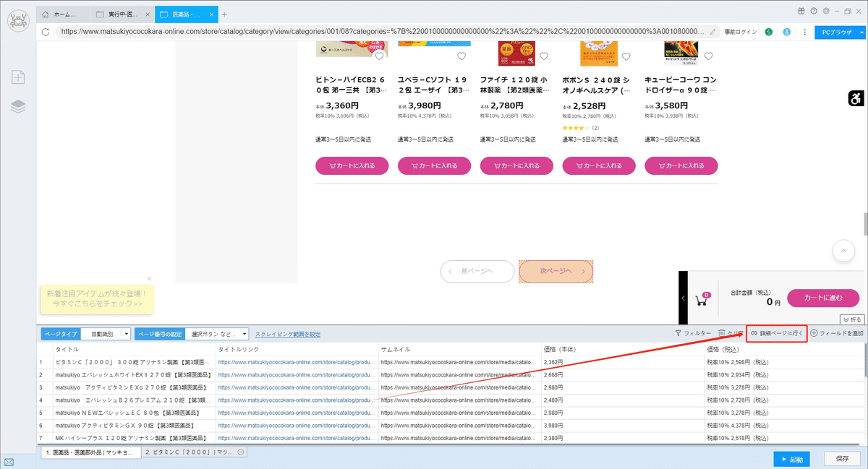868x469 pixels.
Task: Click the スクレイピング範囲を設定 link
Action: click(x=288, y=334)
